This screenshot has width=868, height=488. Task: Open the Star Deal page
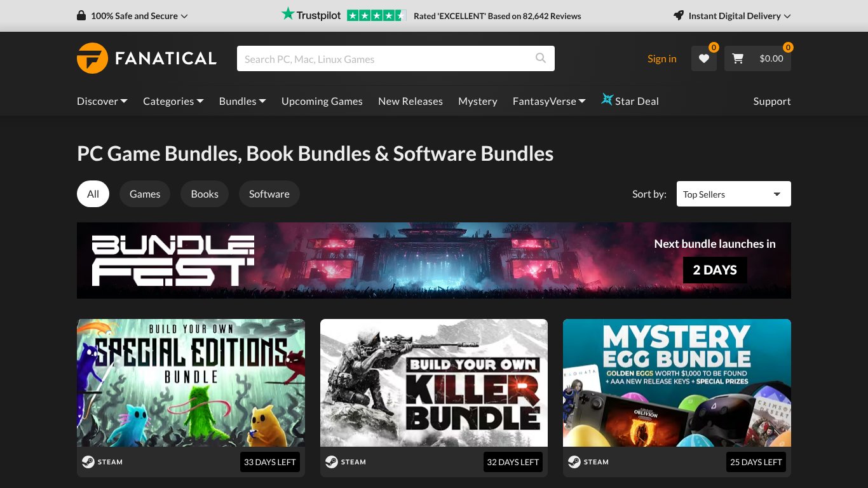[x=630, y=101]
